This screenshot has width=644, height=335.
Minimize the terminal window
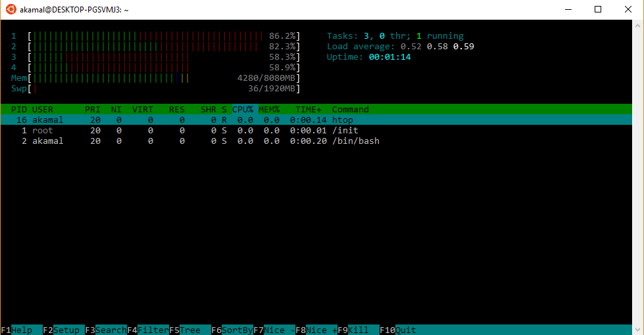pyautogui.click(x=568, y=9)
